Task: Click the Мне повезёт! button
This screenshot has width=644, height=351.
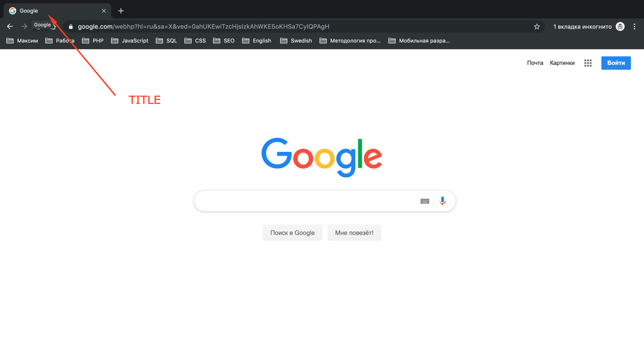Action: pyautogui.click(x=354, y=233)
